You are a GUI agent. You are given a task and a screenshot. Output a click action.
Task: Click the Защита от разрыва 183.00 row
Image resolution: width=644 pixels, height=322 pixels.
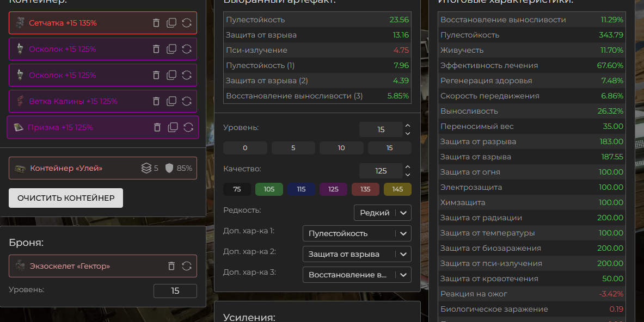pos(532,141)
